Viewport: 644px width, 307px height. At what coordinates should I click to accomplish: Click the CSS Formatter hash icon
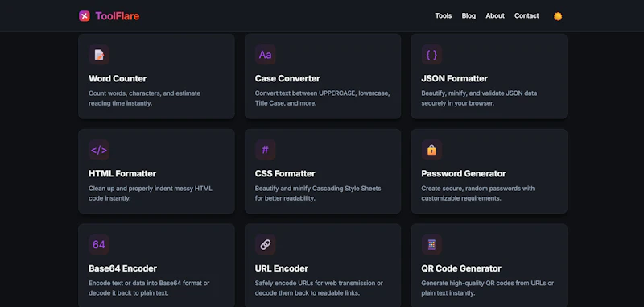(x=266, y=150)
